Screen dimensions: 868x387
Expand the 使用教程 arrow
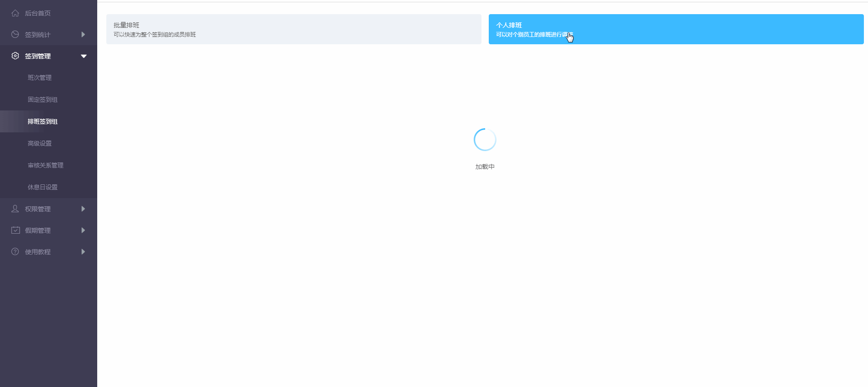[x=83, y=251]
